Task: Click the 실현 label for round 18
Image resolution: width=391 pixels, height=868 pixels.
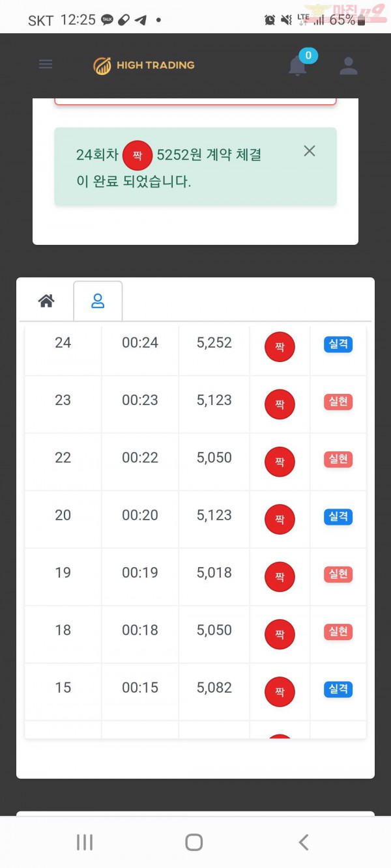Action: (x=338, y=632)
